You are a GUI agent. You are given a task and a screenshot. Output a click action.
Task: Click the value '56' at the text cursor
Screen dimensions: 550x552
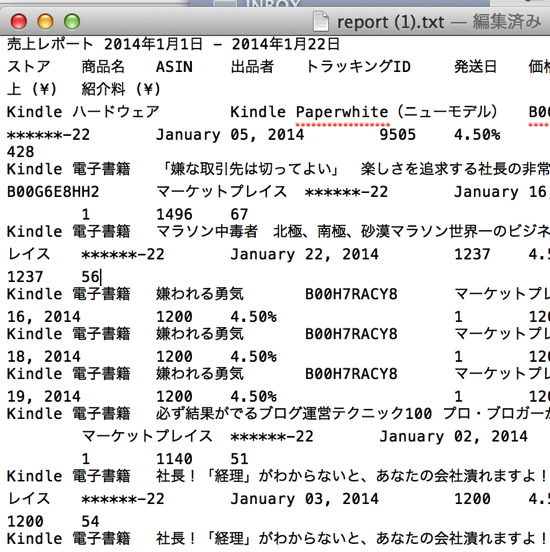(x=90, y=277)
